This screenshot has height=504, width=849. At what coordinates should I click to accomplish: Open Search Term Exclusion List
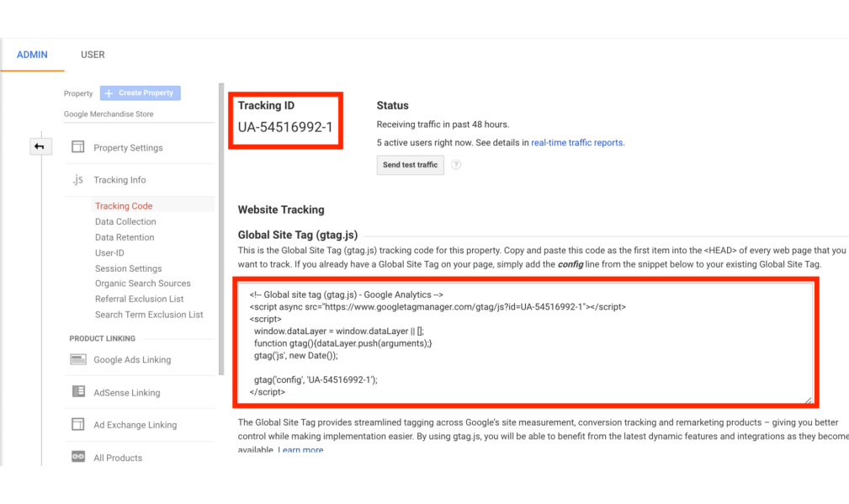tap(149, 315)
